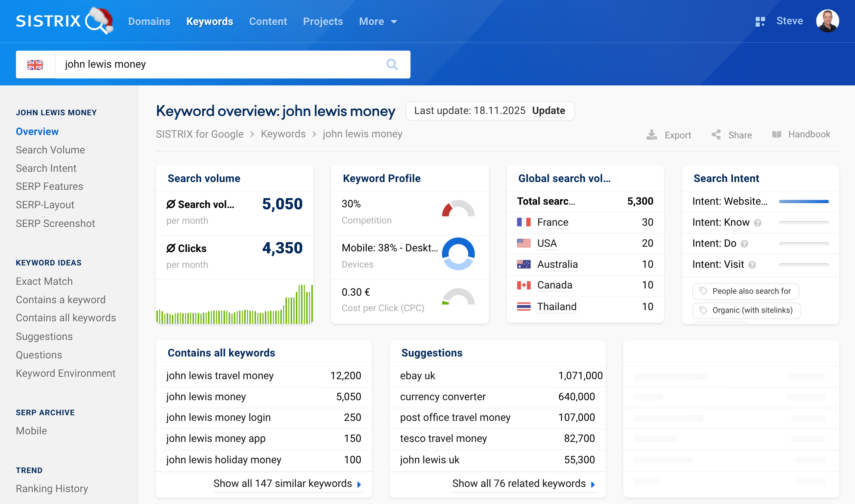The image size is (855, 504).
Task: Open the apps grid icon beside Steve
Action: click(x=760, y=21)
